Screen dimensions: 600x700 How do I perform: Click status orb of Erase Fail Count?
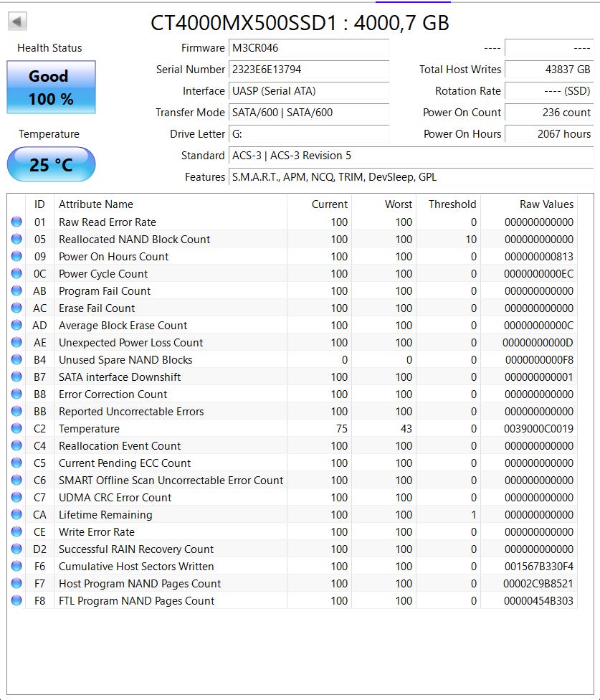tap(16, 308)
